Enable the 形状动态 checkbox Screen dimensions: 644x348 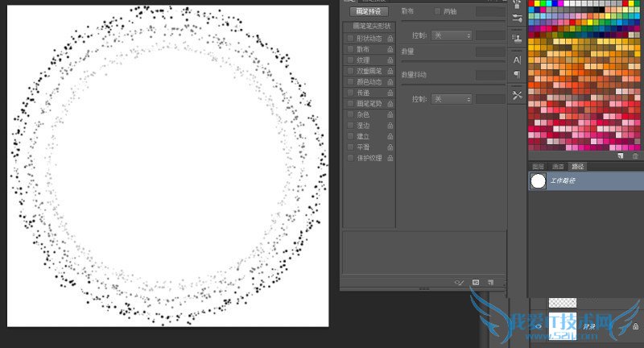350,38
